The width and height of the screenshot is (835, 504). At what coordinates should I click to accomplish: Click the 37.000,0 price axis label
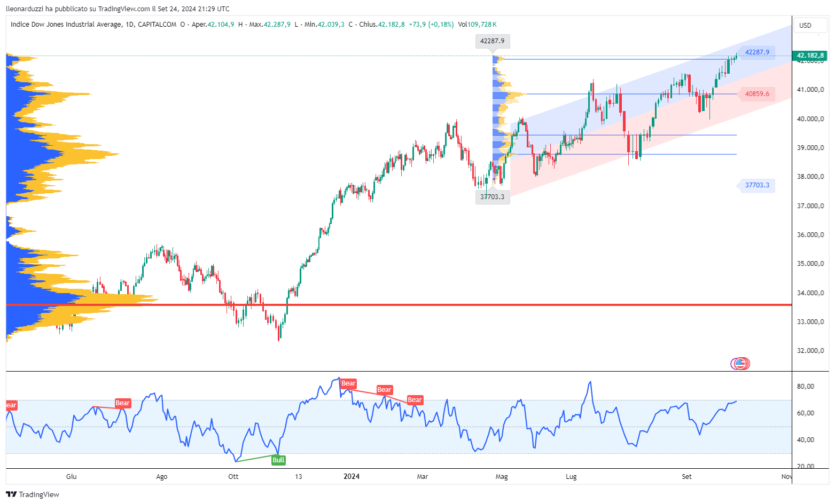point(810,206)
